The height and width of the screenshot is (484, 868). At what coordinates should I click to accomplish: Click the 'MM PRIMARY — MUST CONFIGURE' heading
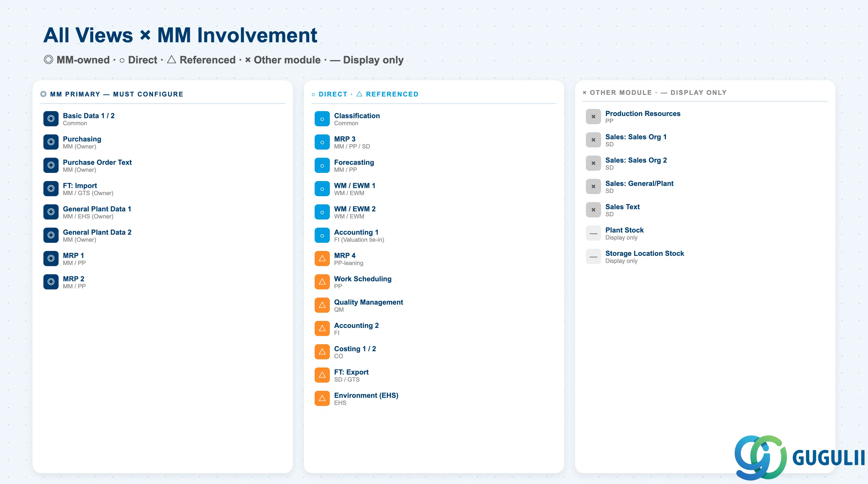coord(112,94)
